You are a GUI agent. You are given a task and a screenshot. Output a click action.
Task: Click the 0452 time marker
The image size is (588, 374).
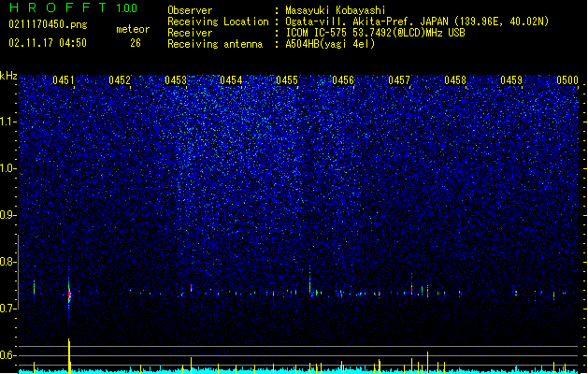click(120, 80)
